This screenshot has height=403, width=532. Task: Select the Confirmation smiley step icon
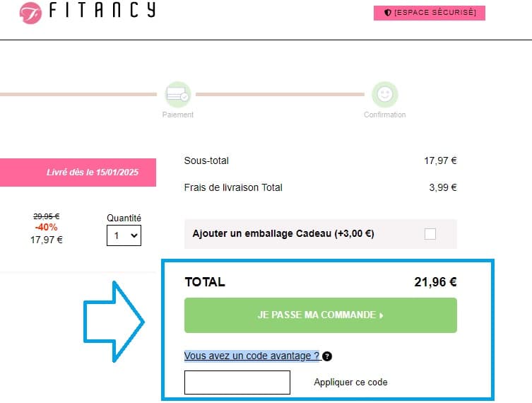pos(385,94)
